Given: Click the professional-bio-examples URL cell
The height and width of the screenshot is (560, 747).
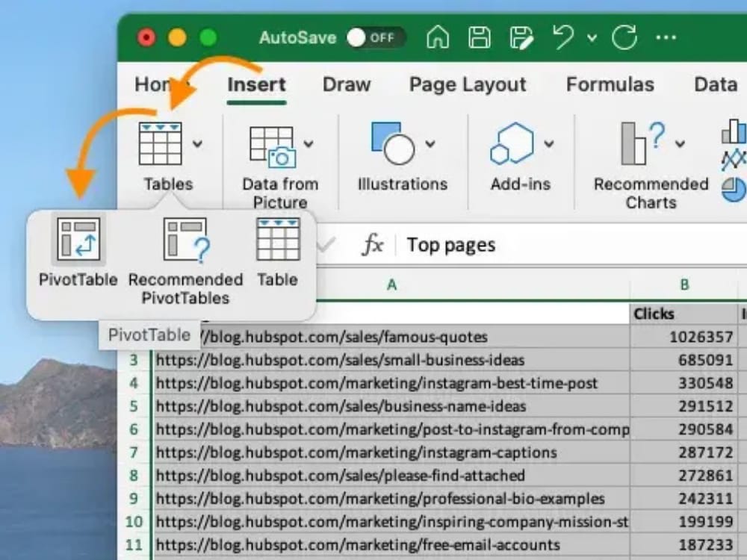Looking at the screenshot, I should (x=391, y=499).
